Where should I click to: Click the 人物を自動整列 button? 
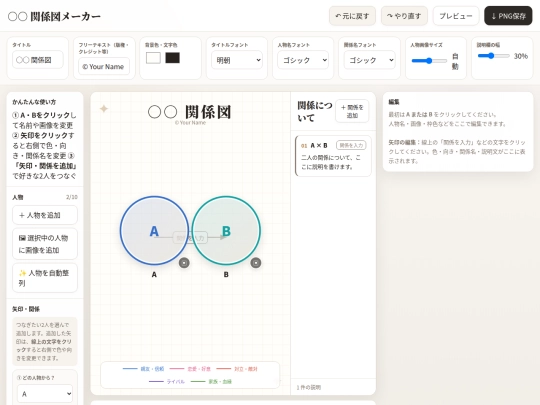(45, 278)
